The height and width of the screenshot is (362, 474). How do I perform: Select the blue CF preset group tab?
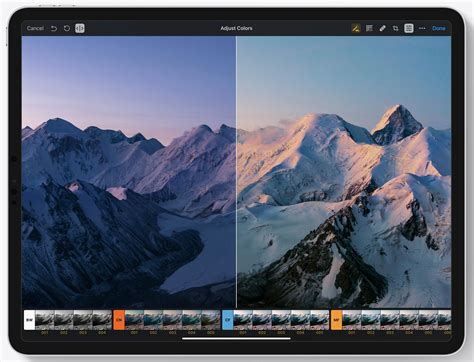228,320
